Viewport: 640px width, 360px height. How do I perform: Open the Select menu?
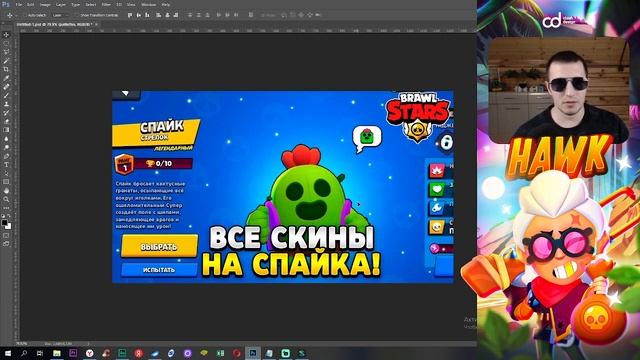click(91, 4)
